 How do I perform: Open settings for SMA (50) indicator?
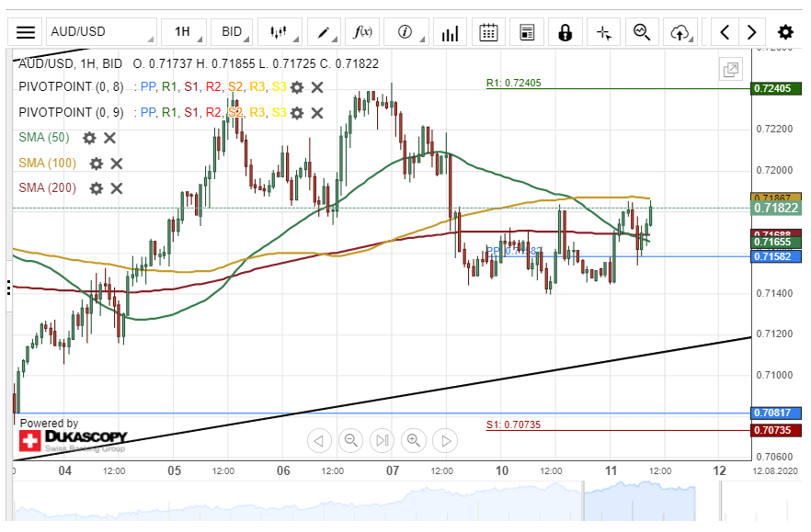[89, 138]
